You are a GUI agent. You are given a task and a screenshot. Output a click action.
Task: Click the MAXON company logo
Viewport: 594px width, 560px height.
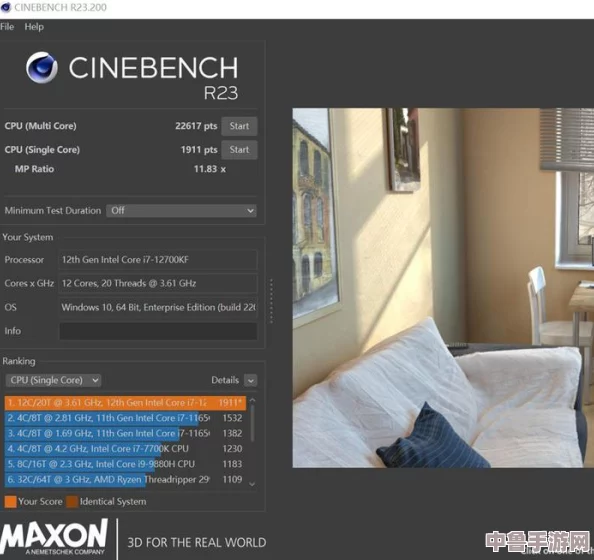[x=54, y=537]
